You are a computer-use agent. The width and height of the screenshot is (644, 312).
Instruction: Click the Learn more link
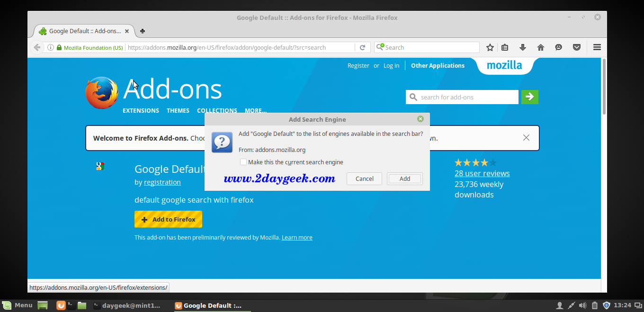tap(297, 237)
